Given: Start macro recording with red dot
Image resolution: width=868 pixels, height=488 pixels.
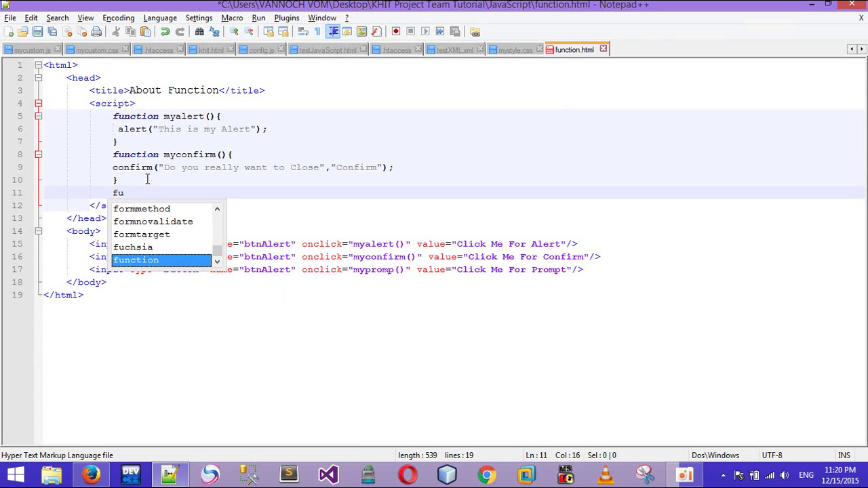Looking at the screenshot, I should click(396, 31).
